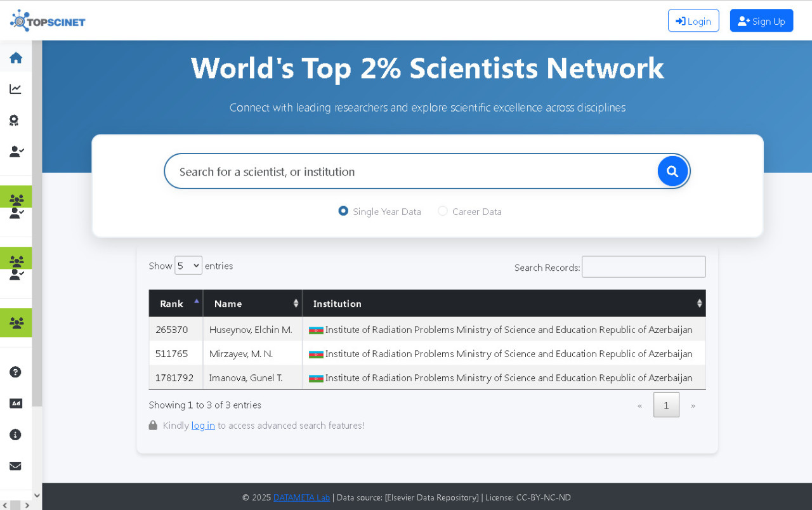This screenshot has width=812, height=510.
Task: Click the Home icon in the sidebar
Action: tap(16, 58)
